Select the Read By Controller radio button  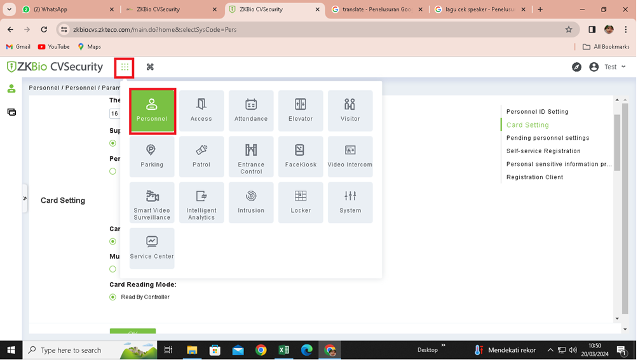113,297
